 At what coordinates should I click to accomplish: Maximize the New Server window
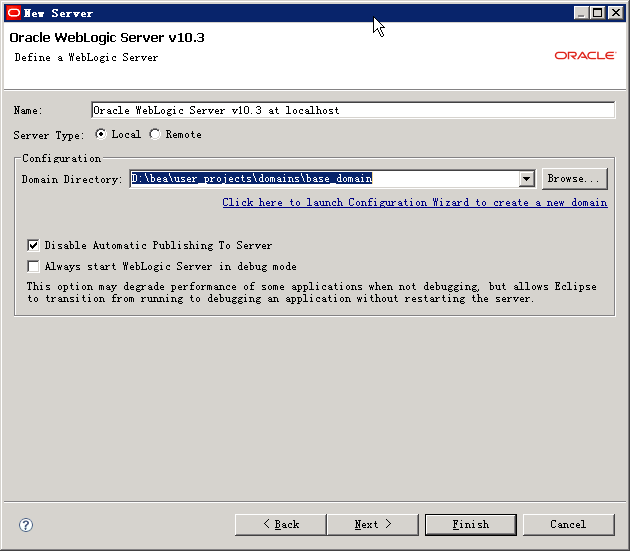597,13
